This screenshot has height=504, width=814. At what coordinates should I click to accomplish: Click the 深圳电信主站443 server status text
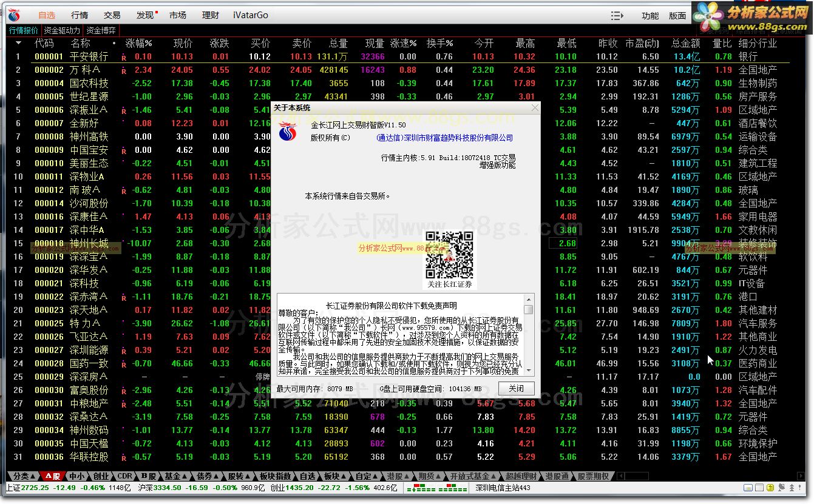[x=503, y=488]
